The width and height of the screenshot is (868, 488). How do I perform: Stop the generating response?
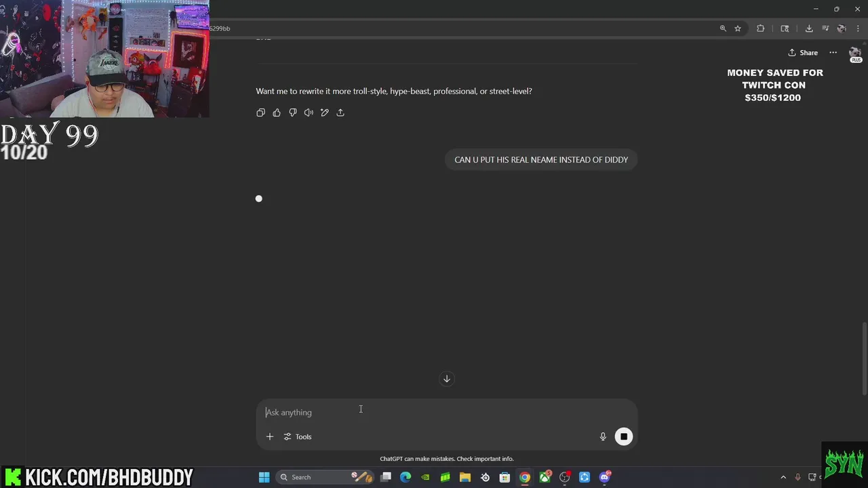point(624,436)
